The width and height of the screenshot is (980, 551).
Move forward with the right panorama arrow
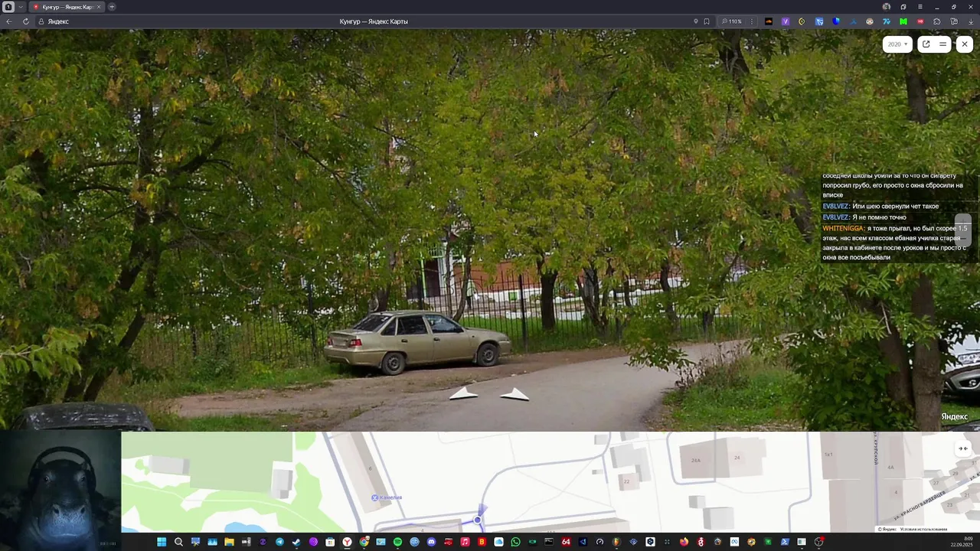[x=514, y=394]
